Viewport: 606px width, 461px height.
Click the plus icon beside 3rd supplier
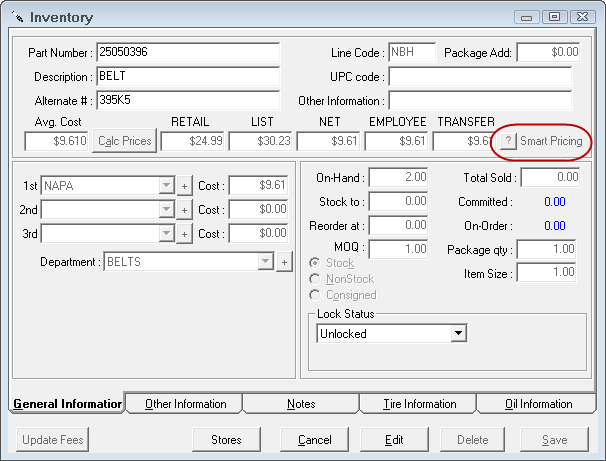coord(184,233)
